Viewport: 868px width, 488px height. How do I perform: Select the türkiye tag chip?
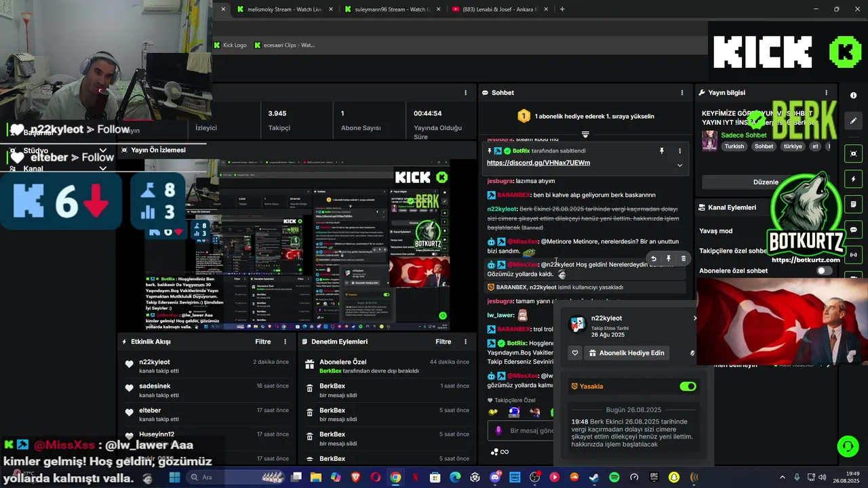coord(793,146)
